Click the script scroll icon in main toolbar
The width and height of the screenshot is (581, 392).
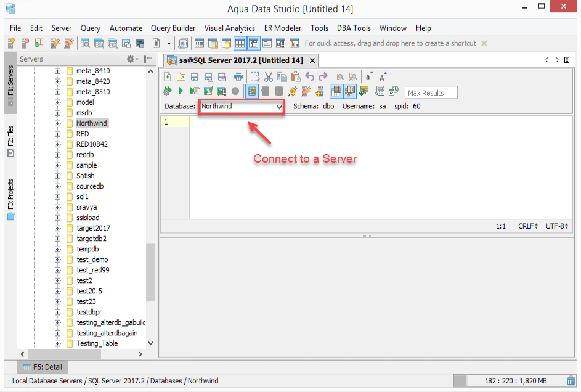pos(183,43)
